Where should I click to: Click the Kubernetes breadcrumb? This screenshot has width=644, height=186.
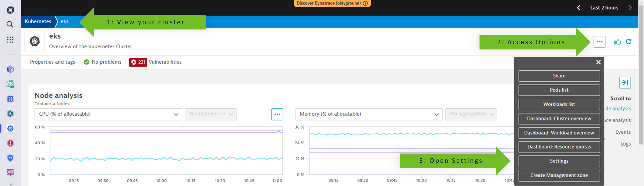38,21
